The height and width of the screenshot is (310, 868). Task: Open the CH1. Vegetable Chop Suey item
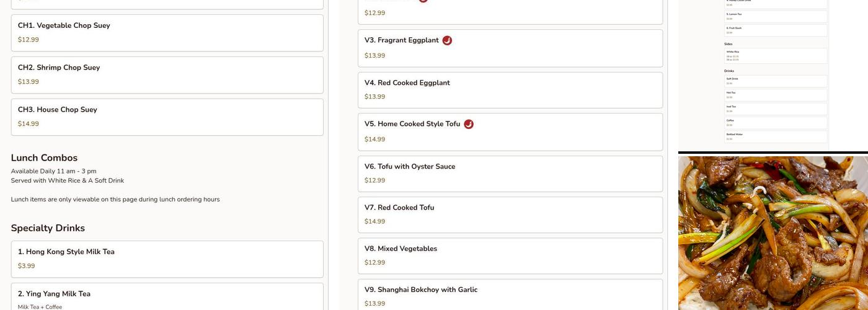(167, 32)
